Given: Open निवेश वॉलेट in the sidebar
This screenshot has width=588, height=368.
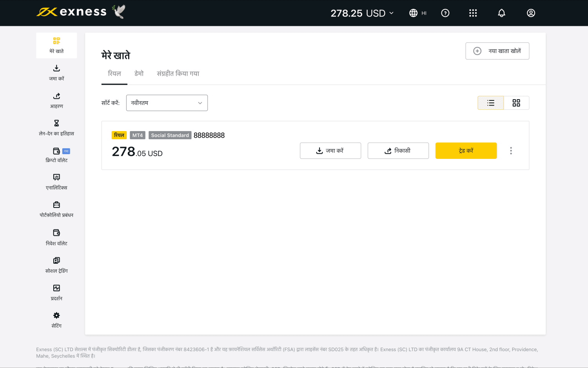Looking at the screenshot, I should tap(56, 238).
